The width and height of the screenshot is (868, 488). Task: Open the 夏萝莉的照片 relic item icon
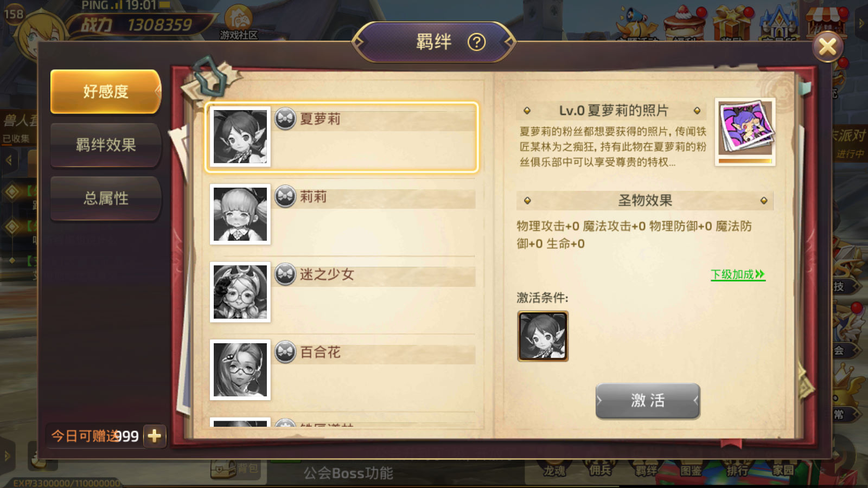tap(745, 128)
